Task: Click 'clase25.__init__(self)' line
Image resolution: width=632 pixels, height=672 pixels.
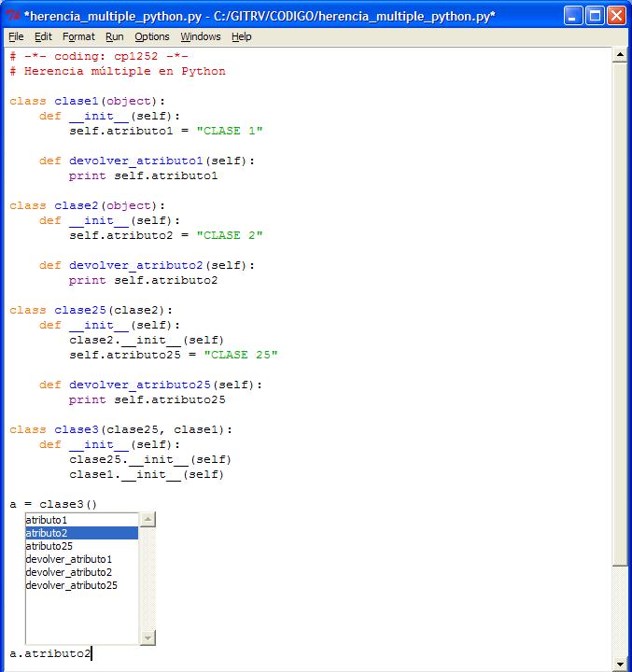Action: coord(150,460)
